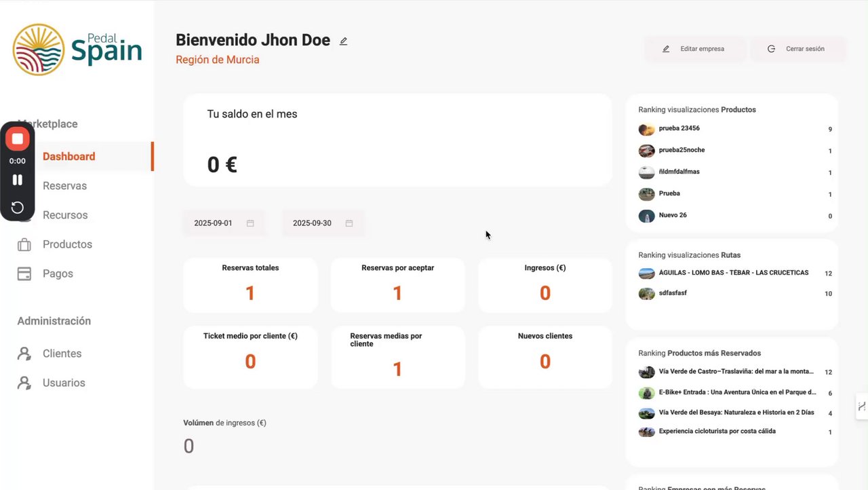Viewport: 868px width, 490px height.
Task: Click the thumbnail of Vía Verde del Besaya
Action: click(647, 413)
